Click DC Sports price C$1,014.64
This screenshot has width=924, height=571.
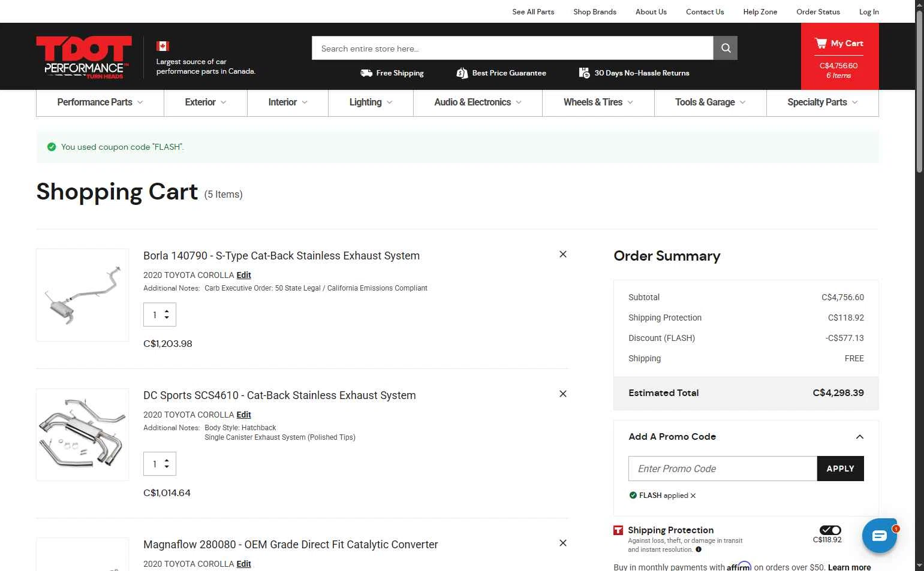click(167, 493)
